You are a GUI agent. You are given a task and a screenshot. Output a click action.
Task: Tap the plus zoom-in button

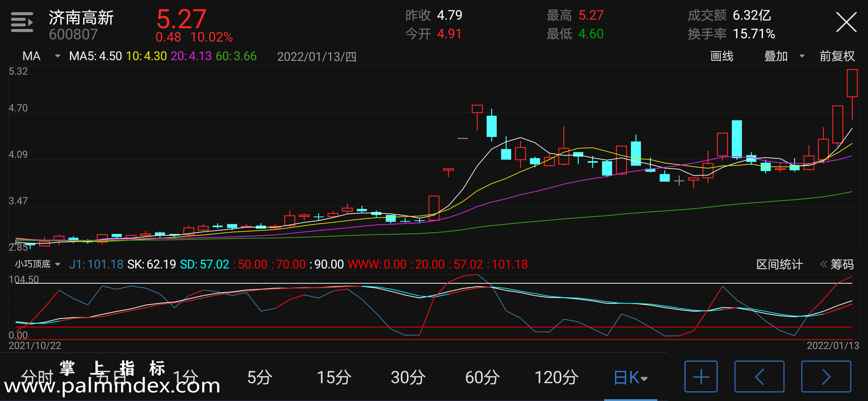click(701, 376)
